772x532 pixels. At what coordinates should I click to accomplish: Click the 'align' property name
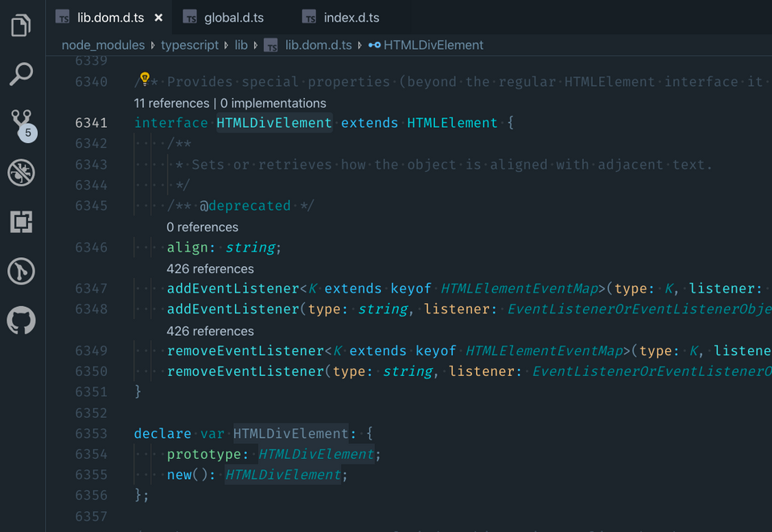[187, 248]
